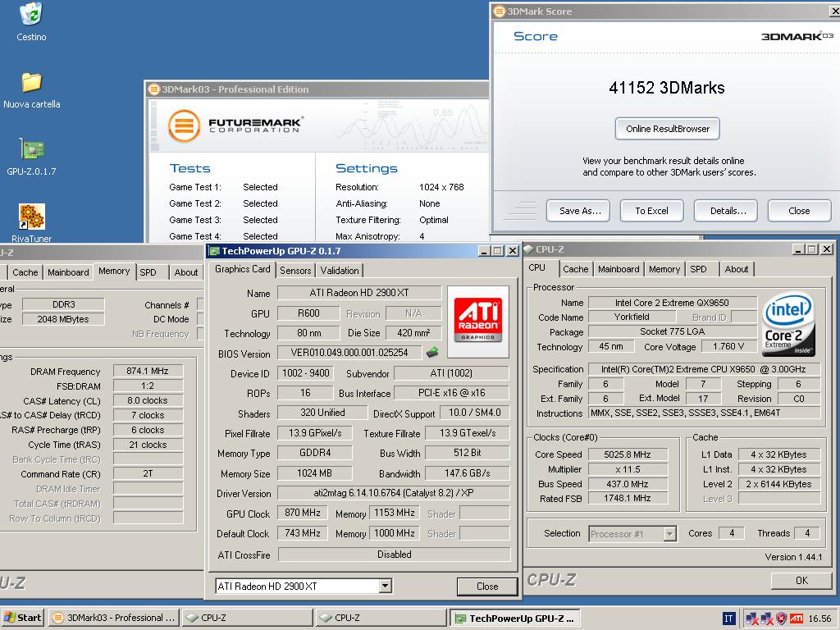
Task: Click the BIOS save chip icon in GPU-Z
Action: coord(432,352)
